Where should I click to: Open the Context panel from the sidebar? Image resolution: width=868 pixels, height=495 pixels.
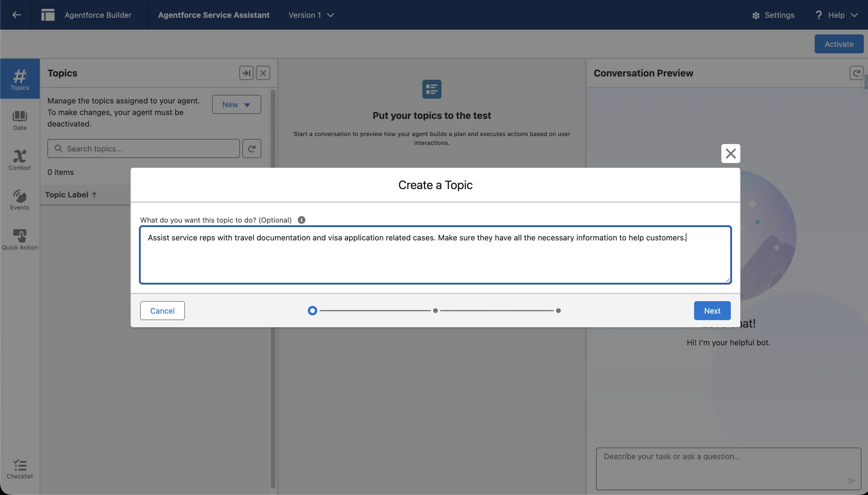[19, 160]
